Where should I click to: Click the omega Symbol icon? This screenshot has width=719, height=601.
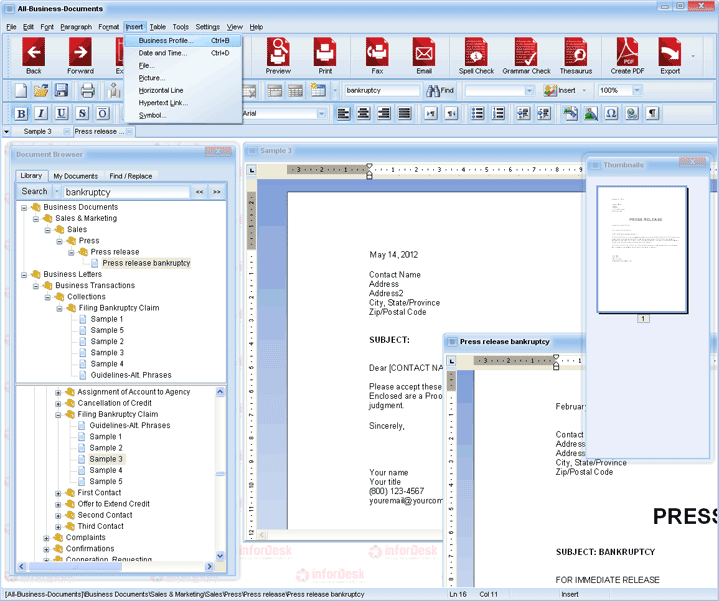click(611, 113)
